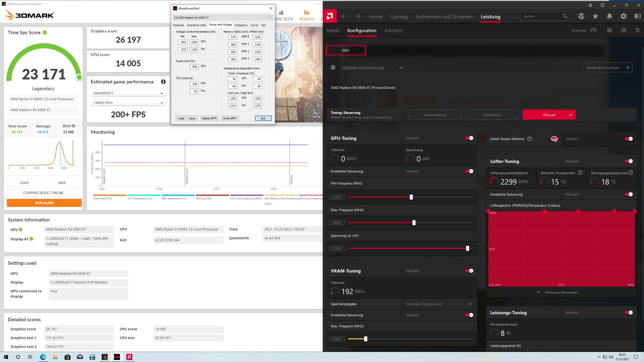Click the Aktuelle Temperatur help icon
The width and height of the screenshot is (644, 362).
pos(580,173)
